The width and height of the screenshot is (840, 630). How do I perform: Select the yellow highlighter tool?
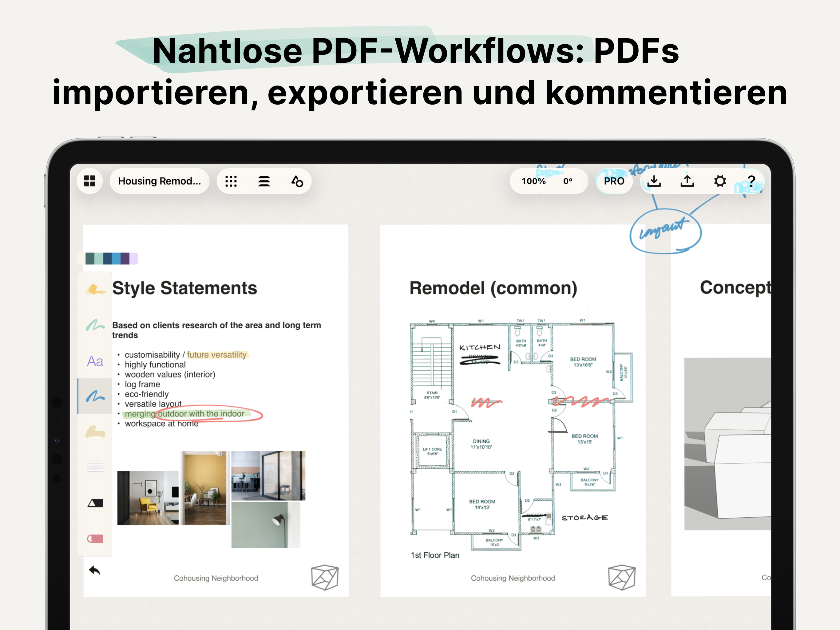[95, 290]
